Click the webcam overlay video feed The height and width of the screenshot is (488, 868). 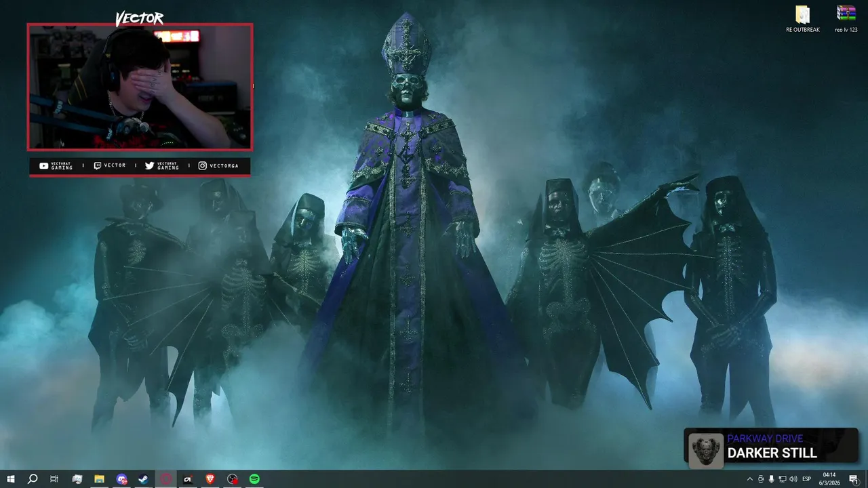[140, 87]
